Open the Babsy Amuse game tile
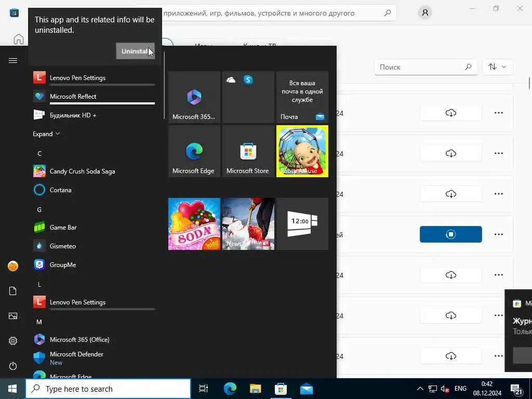The image size is (532, 399). [x=302, y=151]
